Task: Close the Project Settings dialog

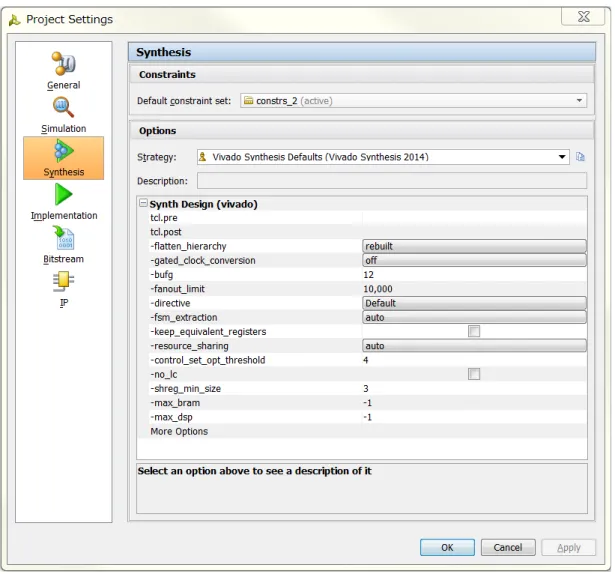Action: 583,16
